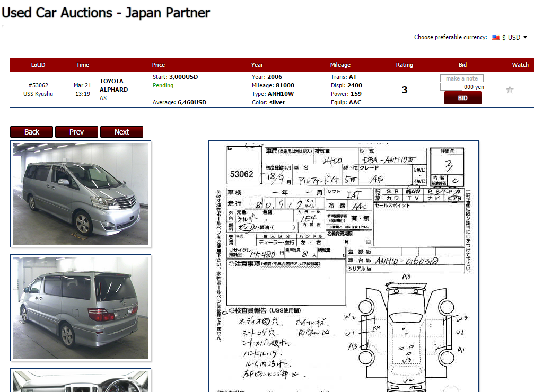This screenshot has width=534, height=392.
Task: Go Back to the auction list
Action: click(32, 132)
